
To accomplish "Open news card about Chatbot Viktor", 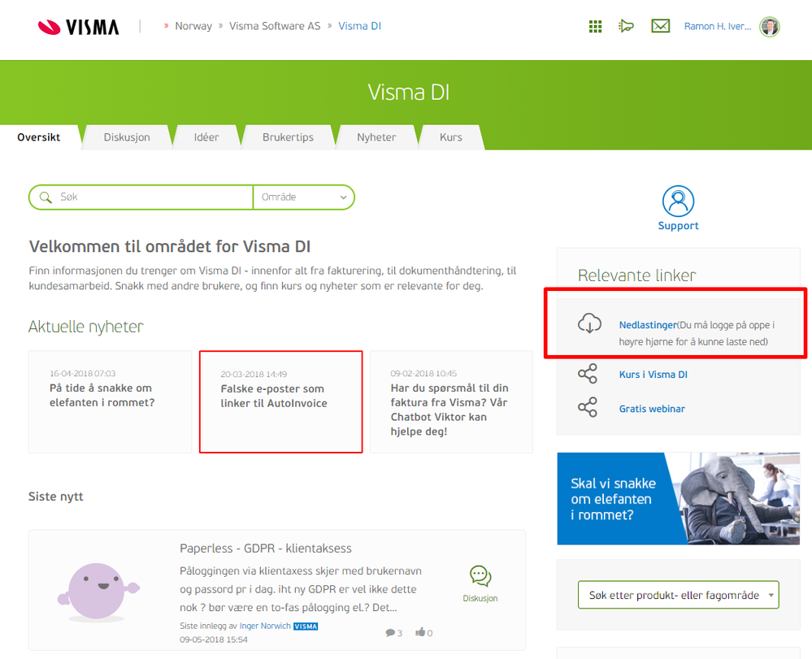I will point(451,401).
